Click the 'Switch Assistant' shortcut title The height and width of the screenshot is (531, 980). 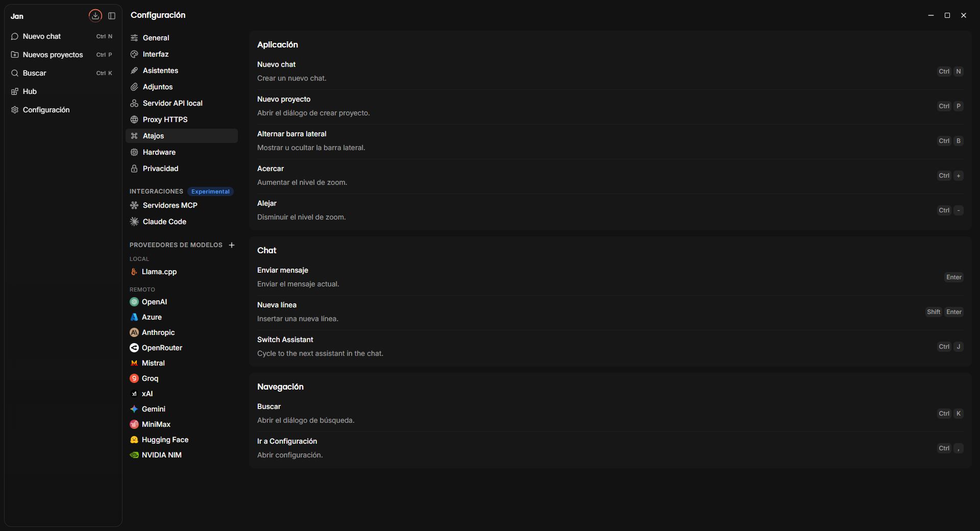[x=285, y=340]
